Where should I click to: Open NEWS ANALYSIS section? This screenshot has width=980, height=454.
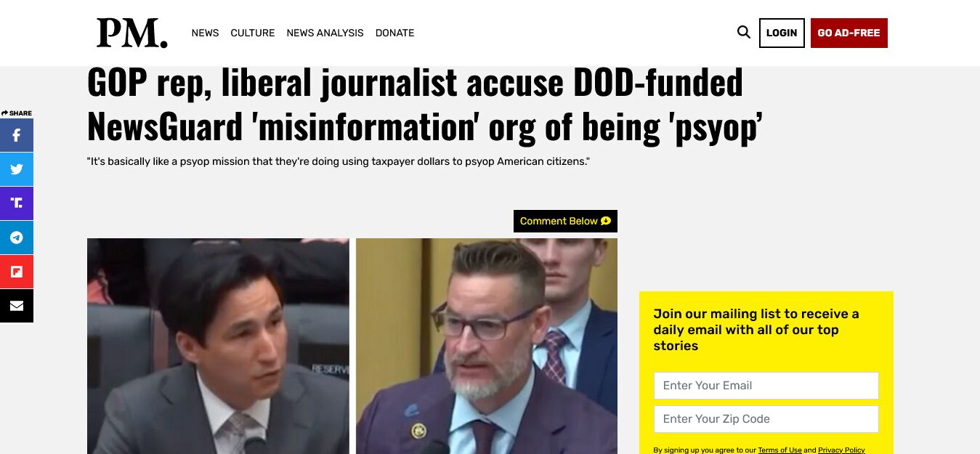pyautogui.click(x=325, y=33)
